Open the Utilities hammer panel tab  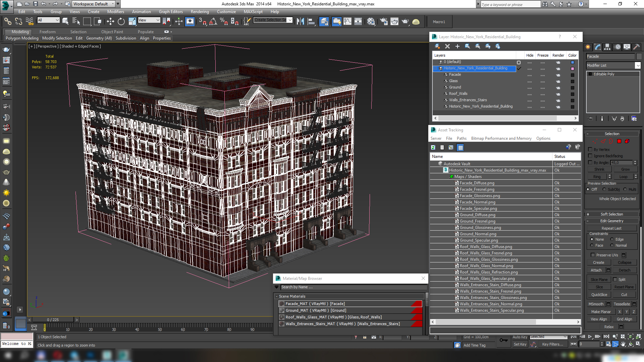[637, 47]
